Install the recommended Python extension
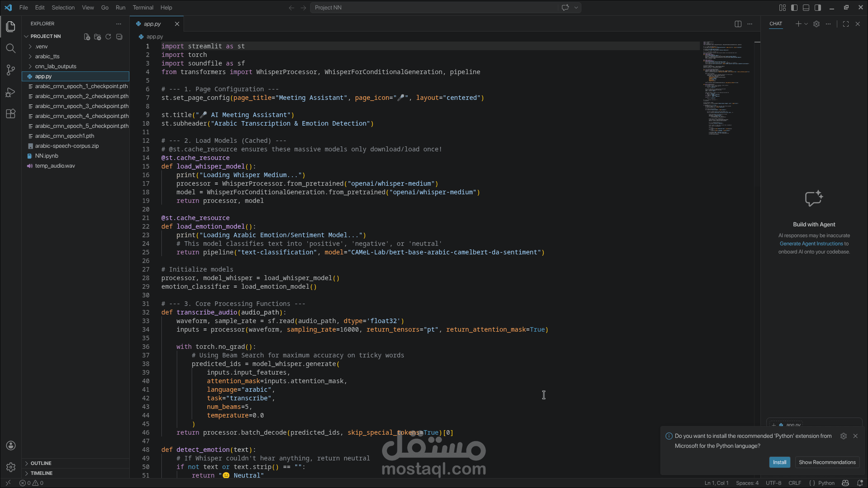 pos(779,462)
